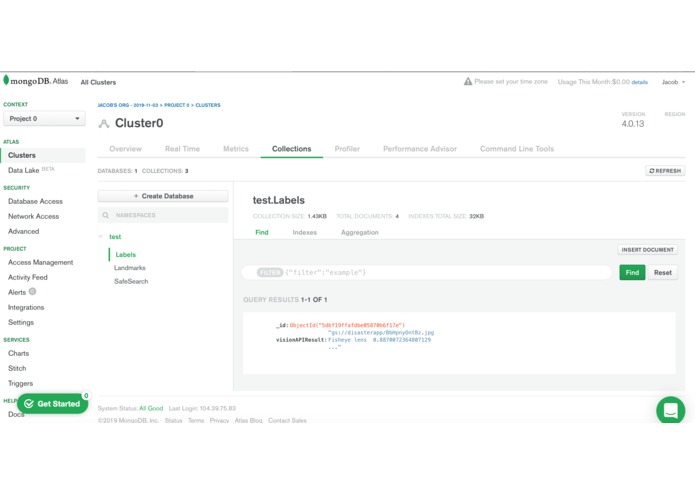Open the Jacob user menu dropdown

click(673, 82)
